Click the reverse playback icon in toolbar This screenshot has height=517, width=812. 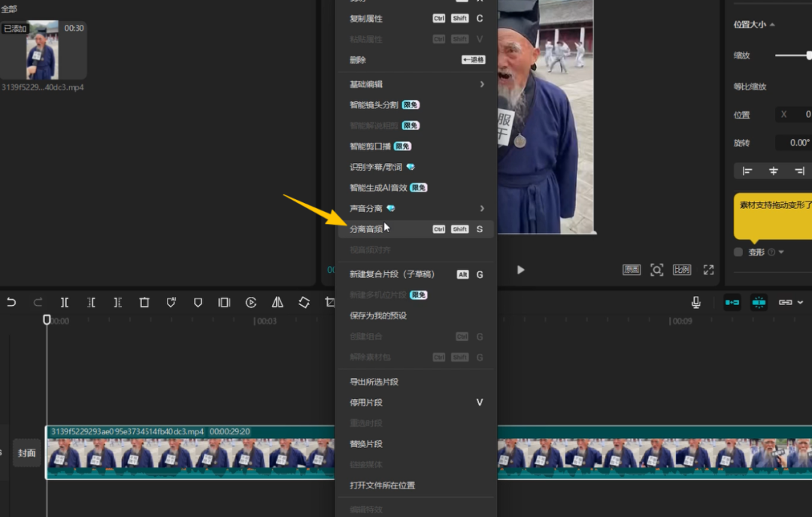[x=251, y=302]
